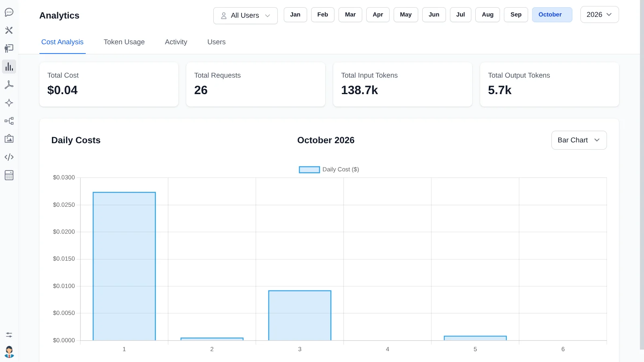Open the image gallery icon in sidebar

pyautogui.click(x=9, y=139)
